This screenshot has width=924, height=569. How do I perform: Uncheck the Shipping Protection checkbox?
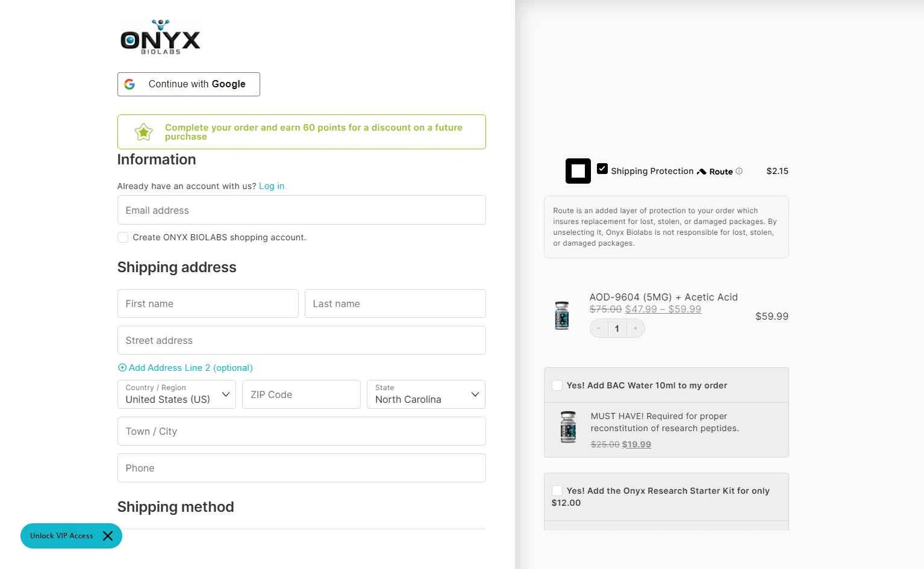coord(602,169)
